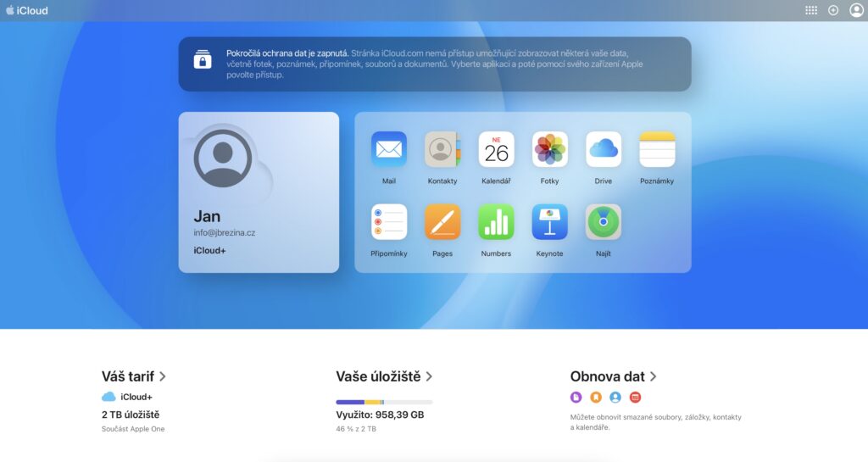Open the Vaše úložiště storage details
Screen dimensions: 868x462
pos(384,376)
